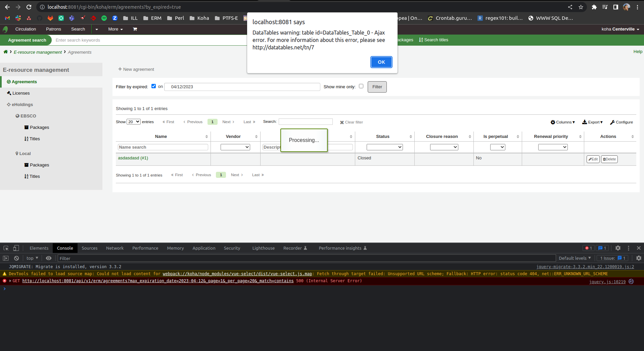The width and height of the screenshot is (644, 351).
Task: Open the Columns visibility dropdown
Action: (563, 122)
